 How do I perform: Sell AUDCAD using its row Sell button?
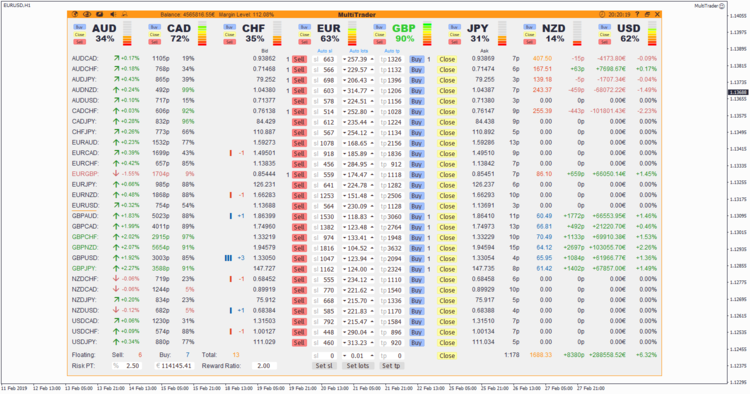coord(299,59)
